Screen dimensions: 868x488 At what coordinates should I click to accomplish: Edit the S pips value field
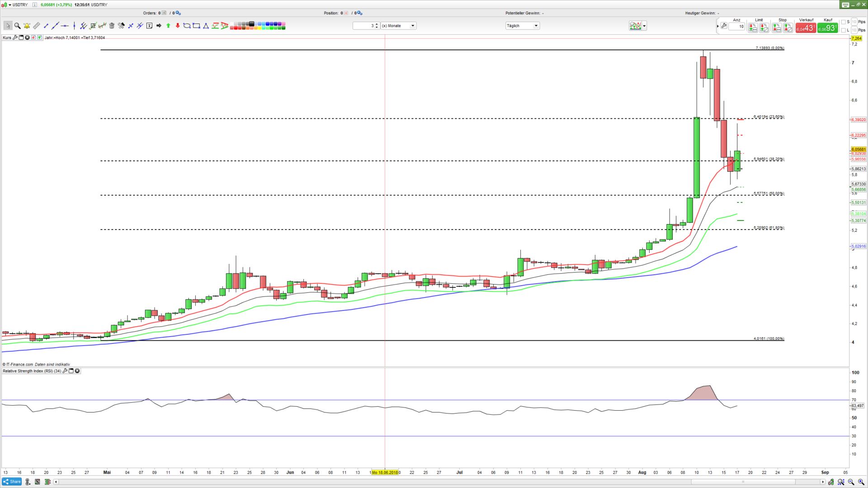(854, 22)
